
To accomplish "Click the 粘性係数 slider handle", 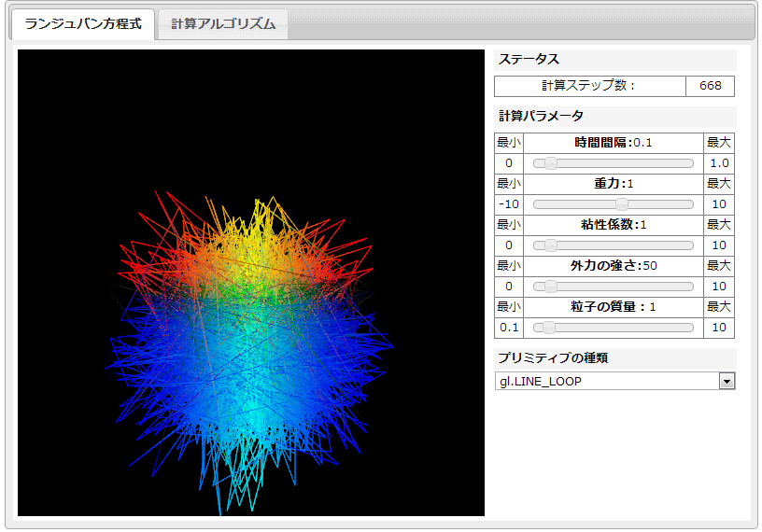I will pyautogui.click(x=551, y=245).
